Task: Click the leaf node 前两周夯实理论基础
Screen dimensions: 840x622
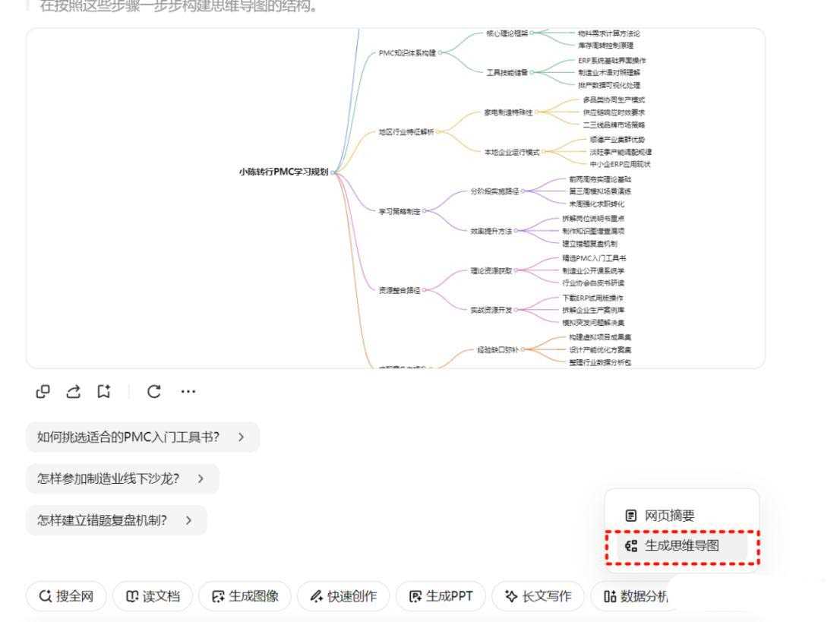Action: 600,179
